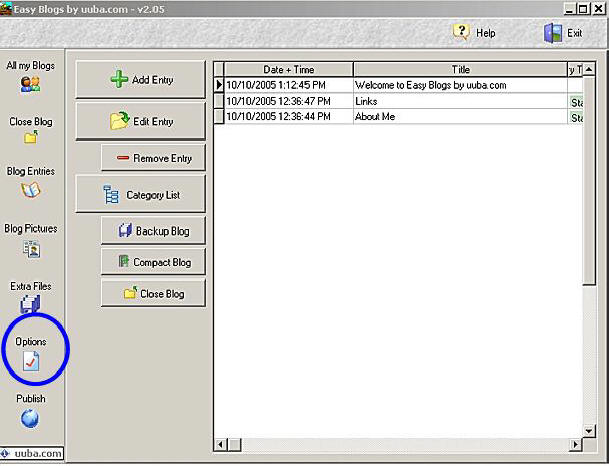Minimize the Easy Blogs window
This screenshot has height=466, width=609.
click(x=570, y=9)
